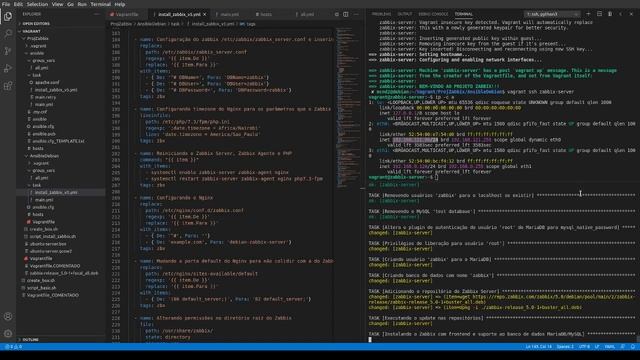The height and width of the screenshot is (360, 640).
Task: Click the YAML language mode in status bar
Action: tap(610, 347)
